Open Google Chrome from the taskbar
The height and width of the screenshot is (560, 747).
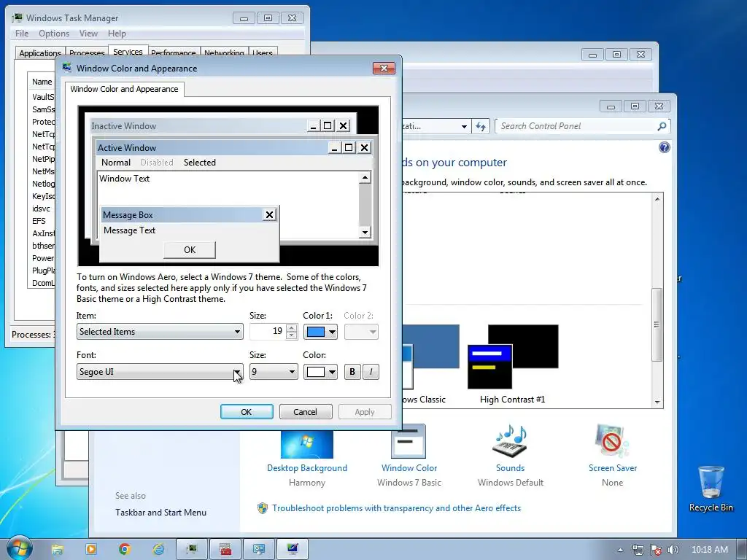(x=125, y=550)
